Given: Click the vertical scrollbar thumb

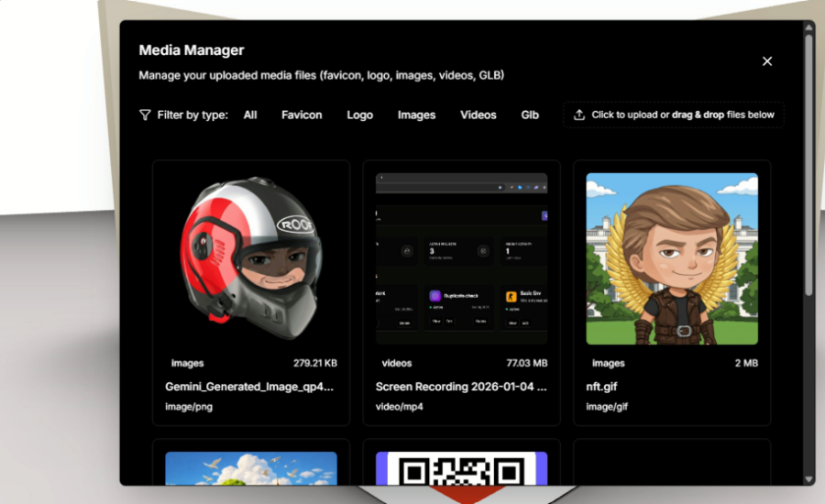Looking at the screenshot, I should click(808, 164).
